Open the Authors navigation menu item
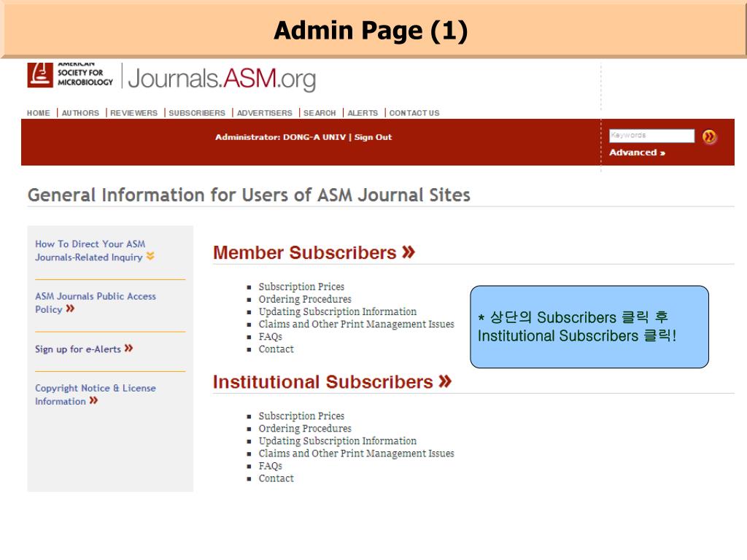Screen dimensions: 747x560 pos(80,113)
